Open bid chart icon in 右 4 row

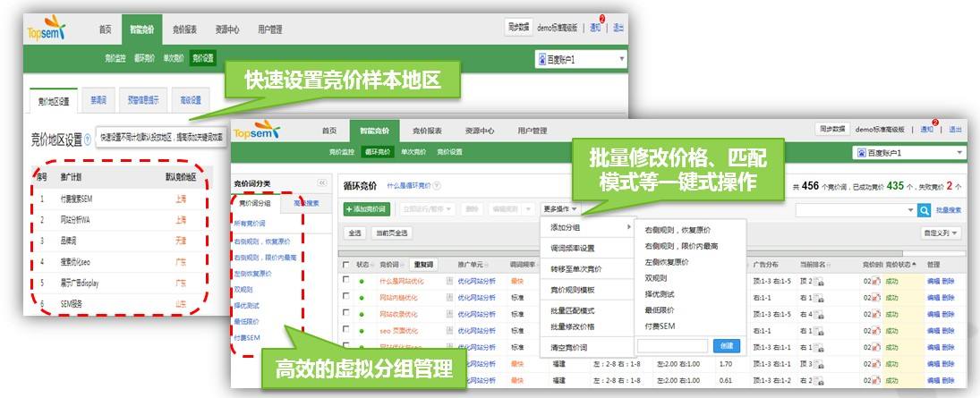tap(875, 314)
